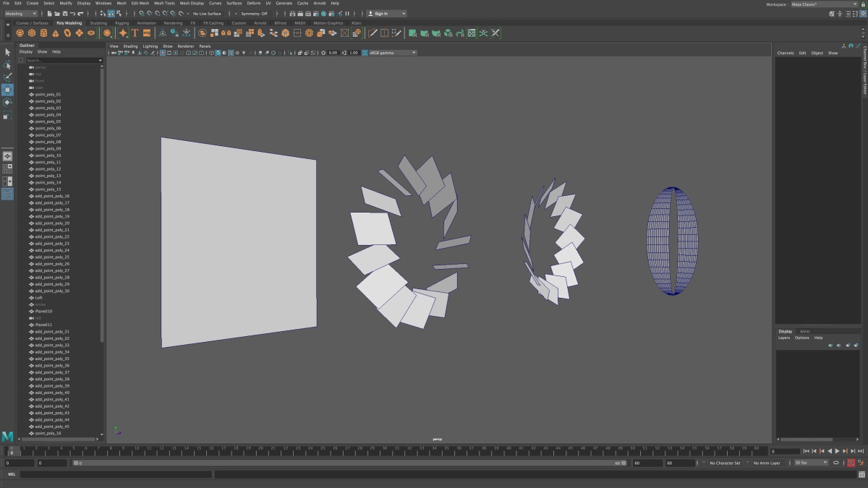
Task: Select Loft in the Outliner
Action: [38, 298]
